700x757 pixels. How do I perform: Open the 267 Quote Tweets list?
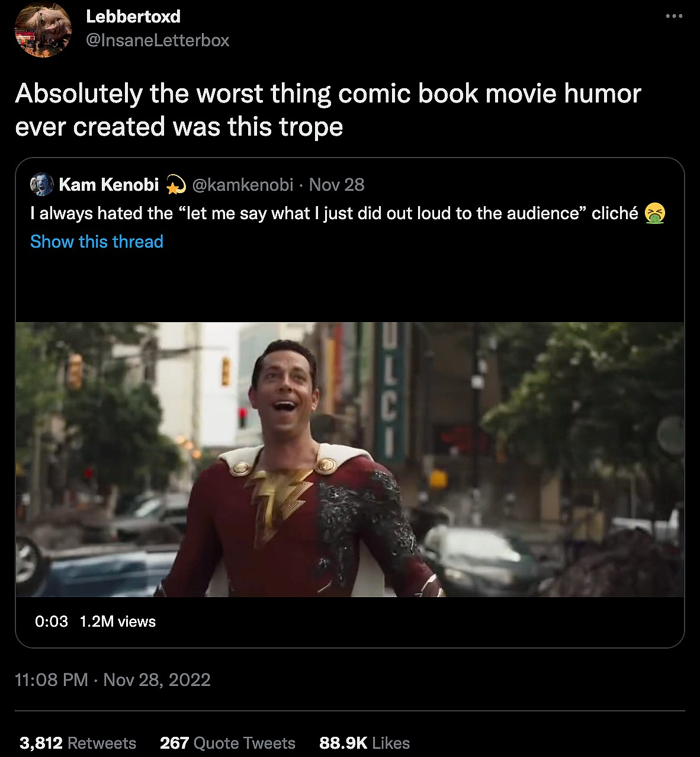[x=227, y=743]
